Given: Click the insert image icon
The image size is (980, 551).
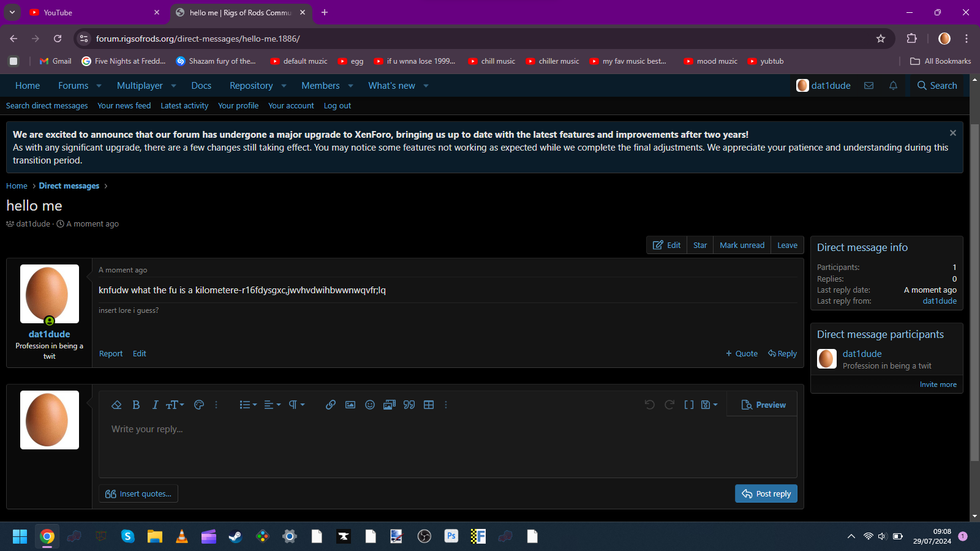Looking at the screenshot, I should (350, 405).
